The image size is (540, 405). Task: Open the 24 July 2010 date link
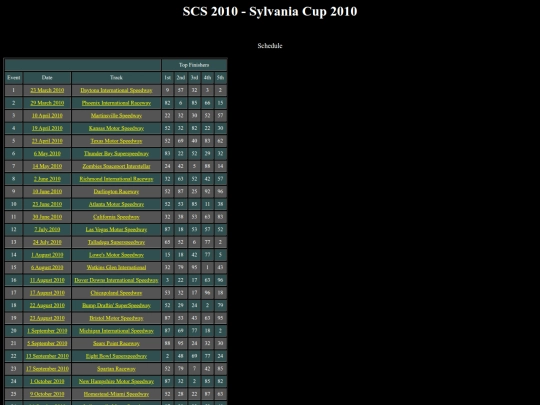tap(47, 242)
